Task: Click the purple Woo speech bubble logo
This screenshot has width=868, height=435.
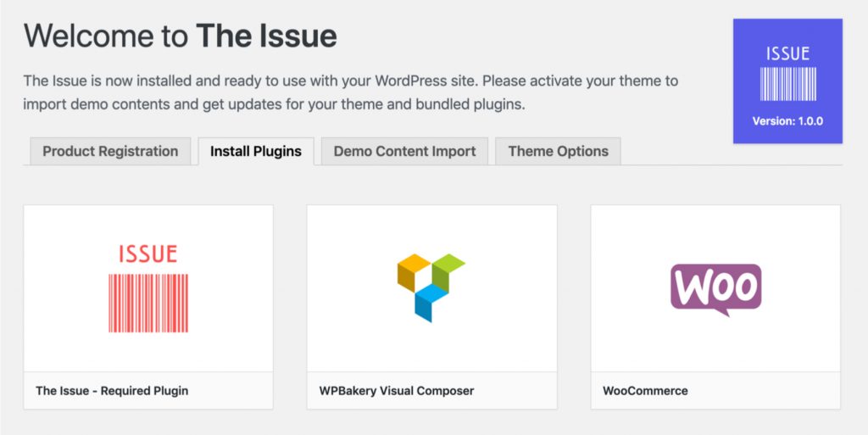Action: (x=715, y=289)
